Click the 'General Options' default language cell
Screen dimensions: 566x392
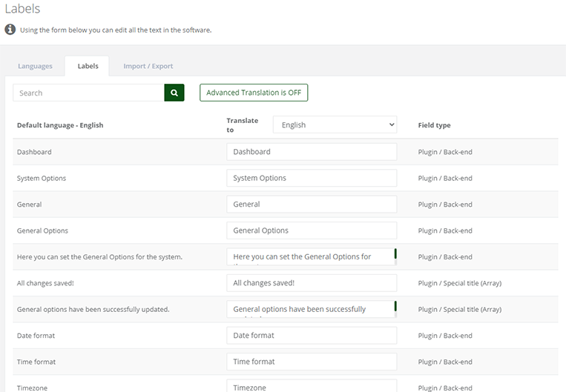[42, 230]
